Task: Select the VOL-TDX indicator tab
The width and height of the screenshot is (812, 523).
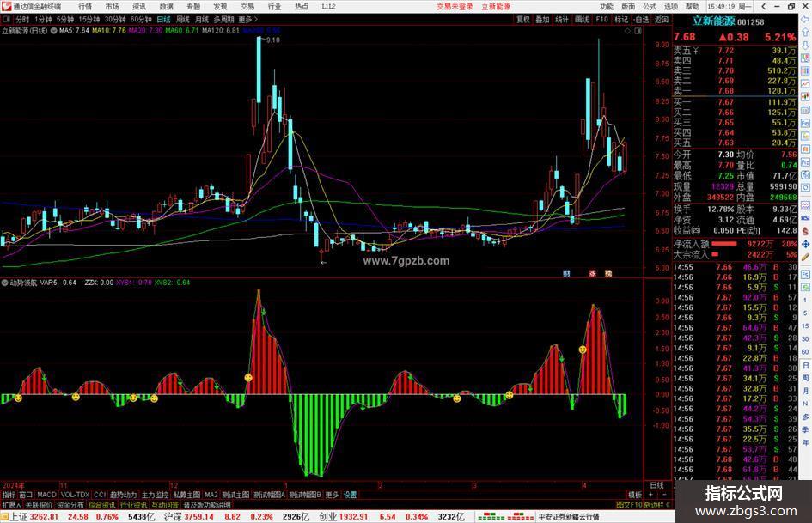Action: click(75, 495)
